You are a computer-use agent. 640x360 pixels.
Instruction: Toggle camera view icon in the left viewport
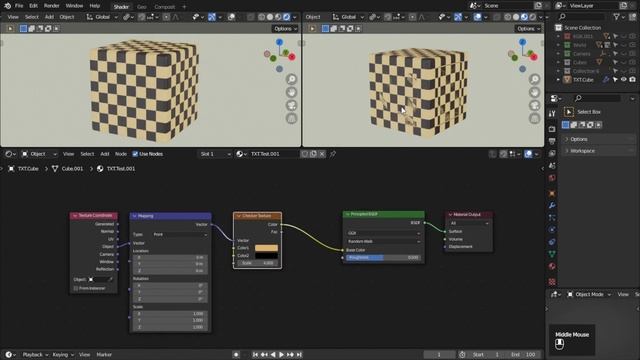pos(291,105)
